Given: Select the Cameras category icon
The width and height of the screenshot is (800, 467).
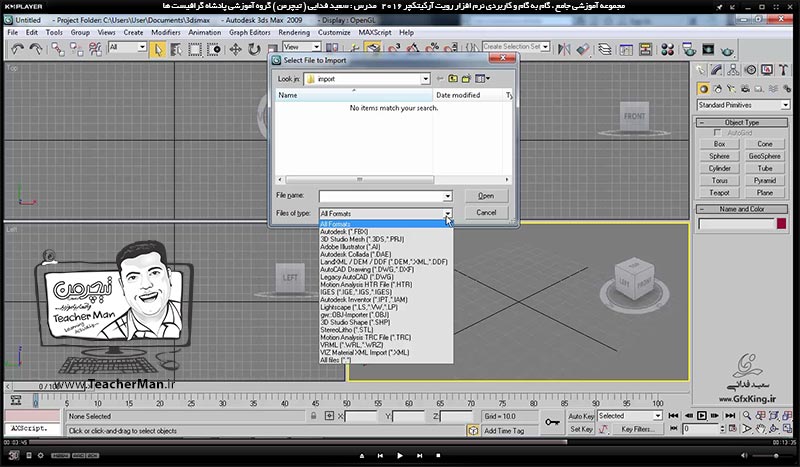Looking at the screenshot, I should tap(745, 89).
